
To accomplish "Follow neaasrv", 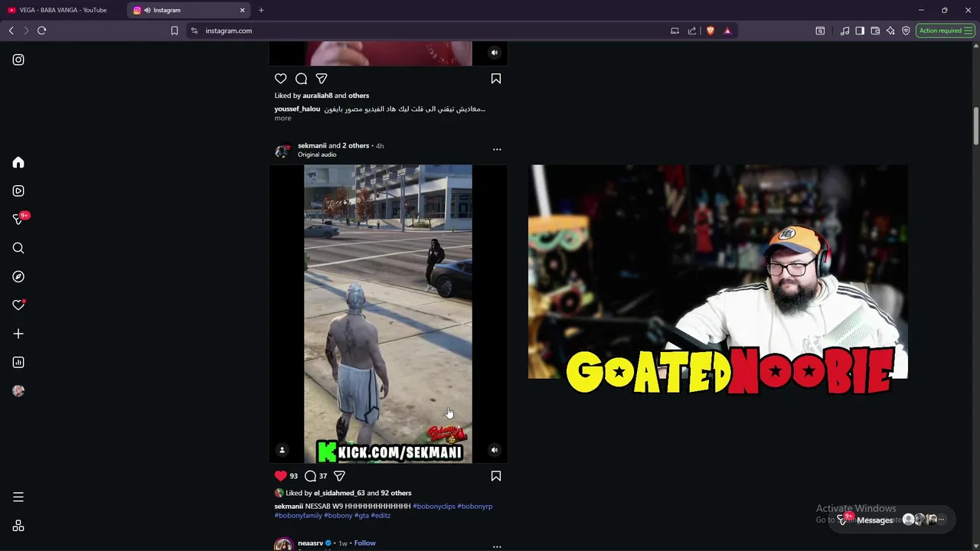I will (x=364, y=543).
